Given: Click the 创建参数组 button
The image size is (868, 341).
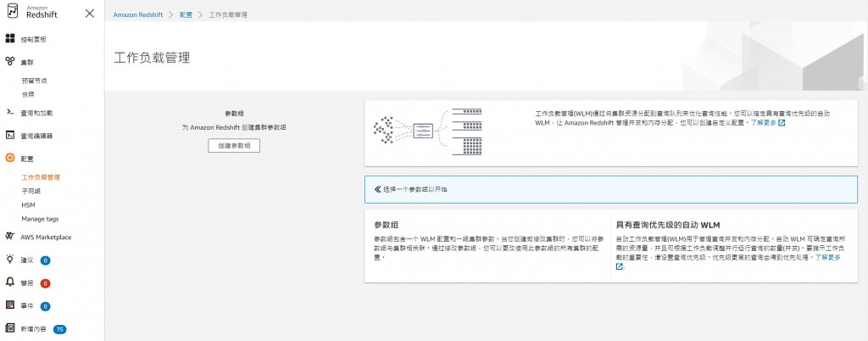Looking at the screenshot, I should coord(234,146).
